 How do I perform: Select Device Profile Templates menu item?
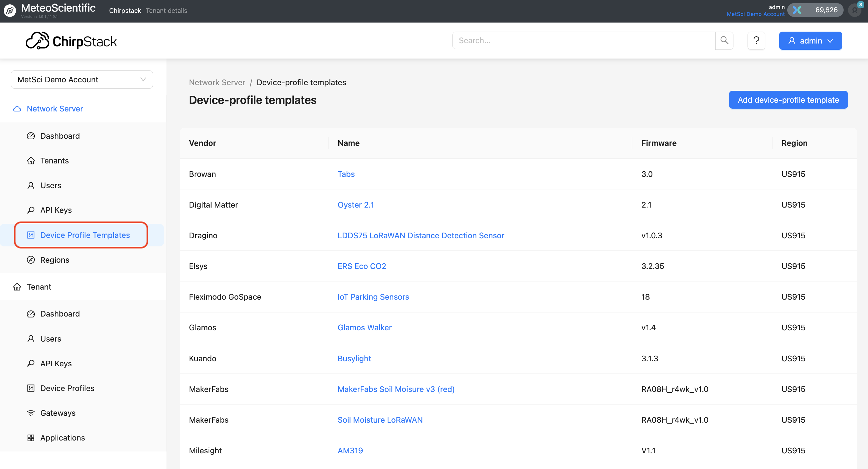click(84, 235)
